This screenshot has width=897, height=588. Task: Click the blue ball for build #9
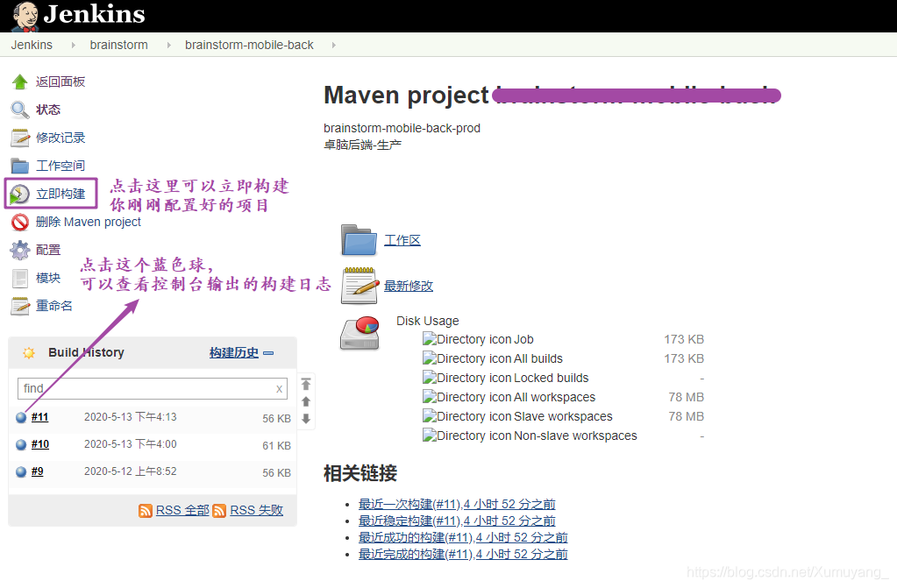click(x=21, y=471)
